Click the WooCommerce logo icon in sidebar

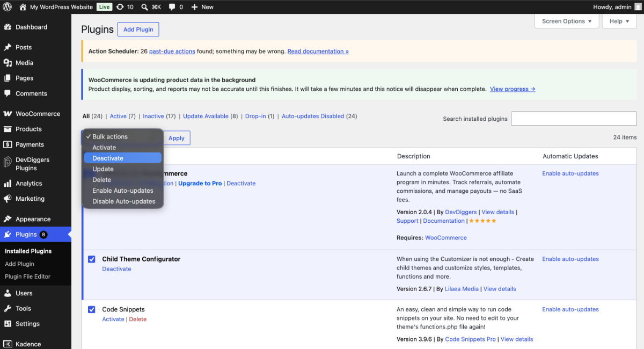point(8,114)
